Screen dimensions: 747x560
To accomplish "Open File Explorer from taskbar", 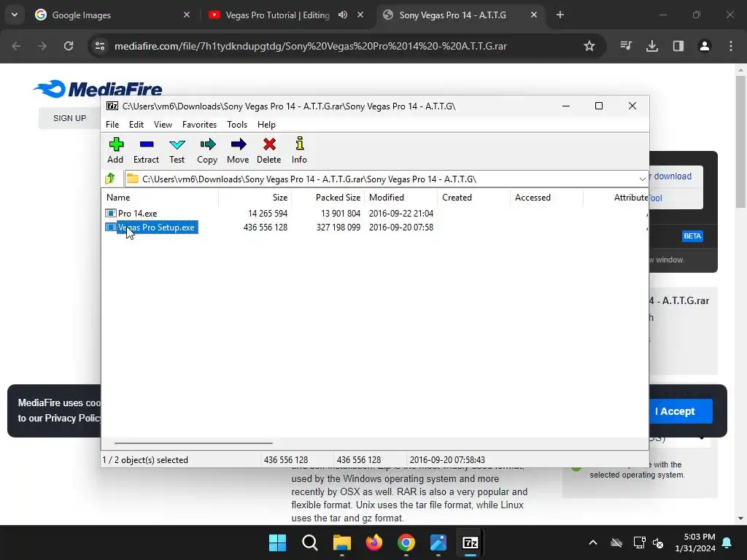I will [341, 542].
